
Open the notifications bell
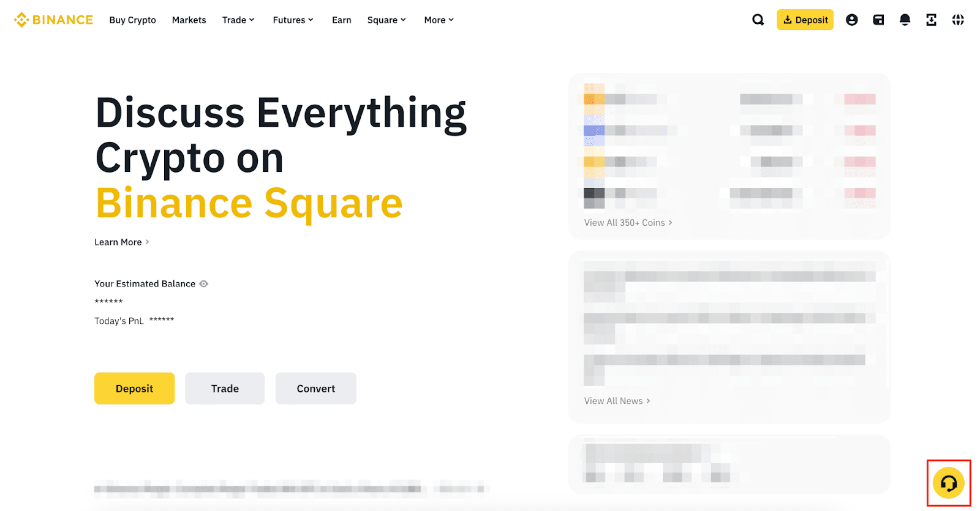point(905,20)
